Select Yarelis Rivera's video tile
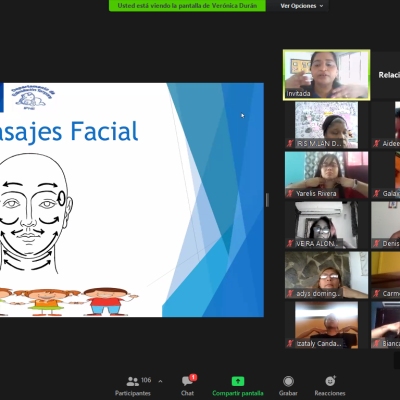The width and height of the screenshot is (400, 400). click(326, 175)
